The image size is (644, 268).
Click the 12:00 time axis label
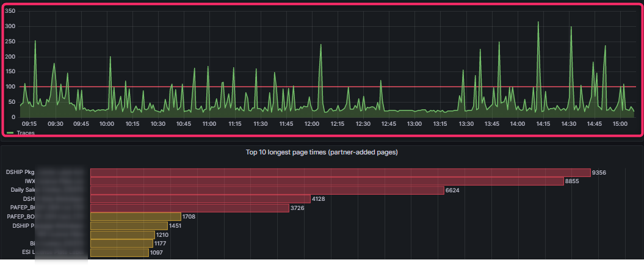[x=312, y=124]
